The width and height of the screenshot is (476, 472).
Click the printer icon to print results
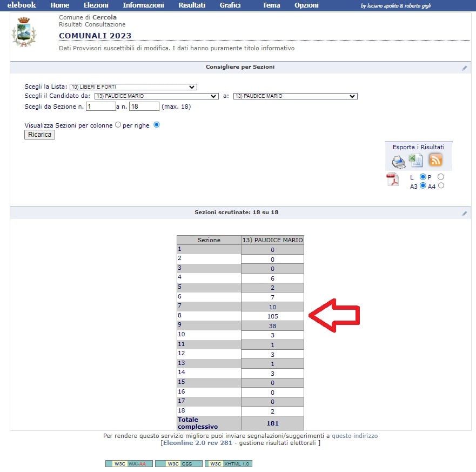(399, 161)
